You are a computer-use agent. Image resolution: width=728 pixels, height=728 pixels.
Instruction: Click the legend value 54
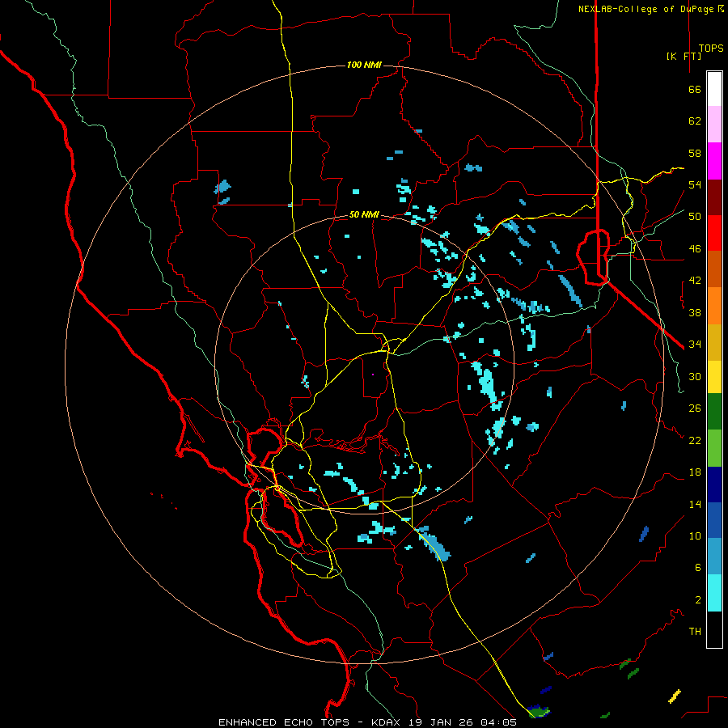pyautogui.click(x=695, y=184)
